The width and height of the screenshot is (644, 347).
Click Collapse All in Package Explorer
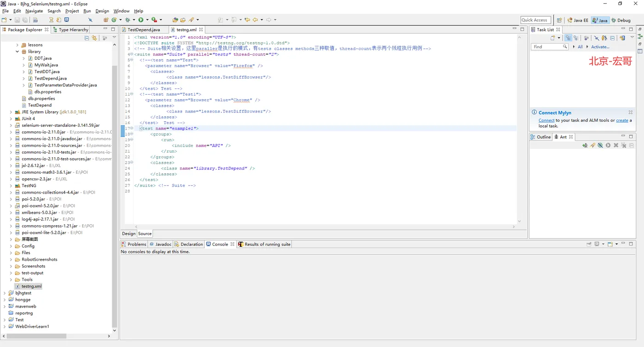[x=86, y=38]
